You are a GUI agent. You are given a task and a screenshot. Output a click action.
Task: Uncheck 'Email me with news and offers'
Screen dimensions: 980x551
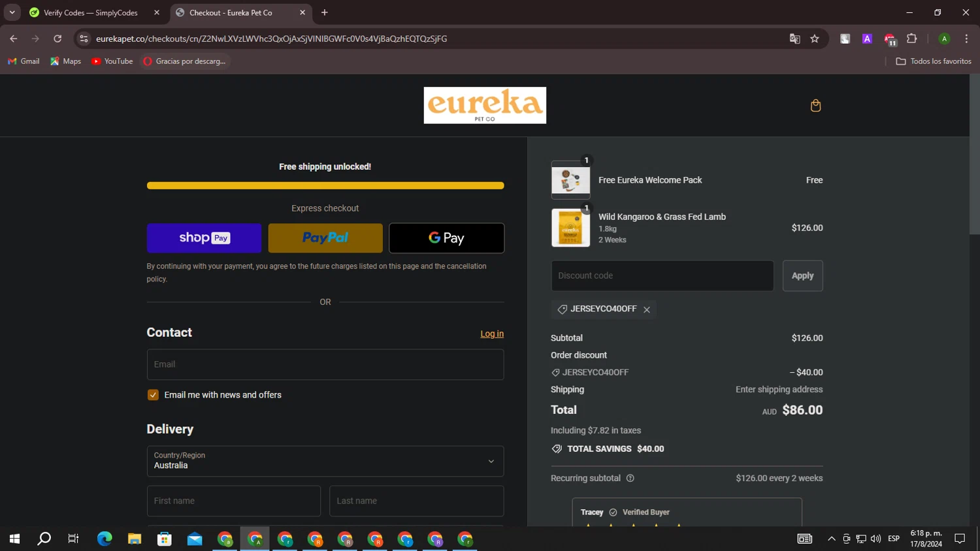click(x=153, y=395)
